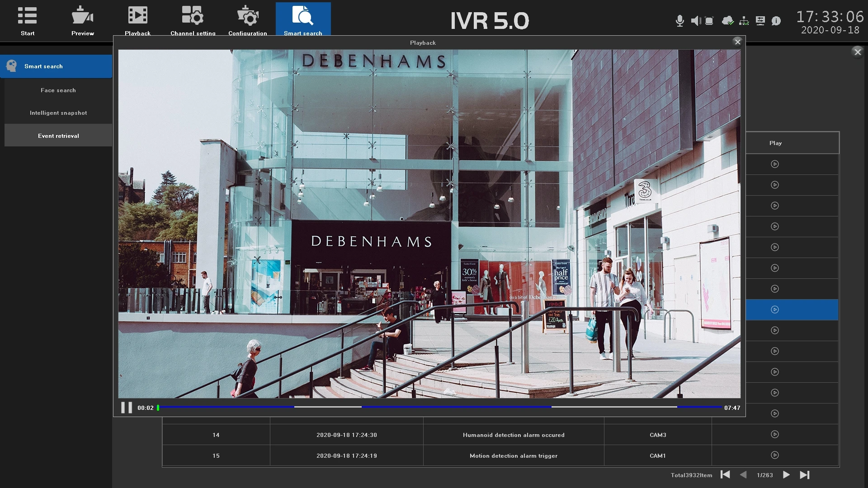Select Intelligent snapshot in sidebar
This screenshot has width=868, height=488.
coord(58,113)
